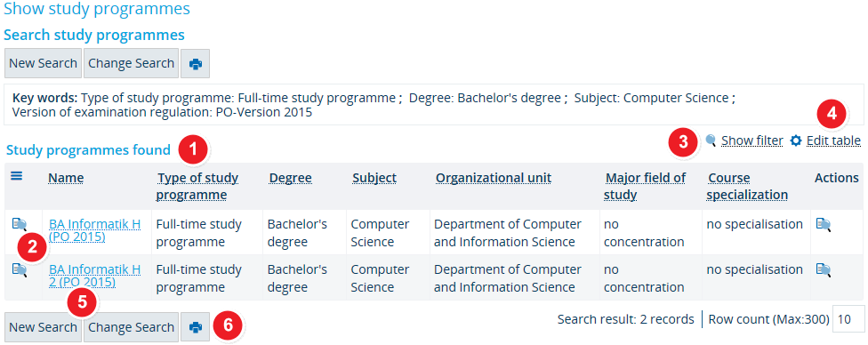Viewport: 868px width, 345px height.
Task: Click the Row count input field
Action: 848,319
